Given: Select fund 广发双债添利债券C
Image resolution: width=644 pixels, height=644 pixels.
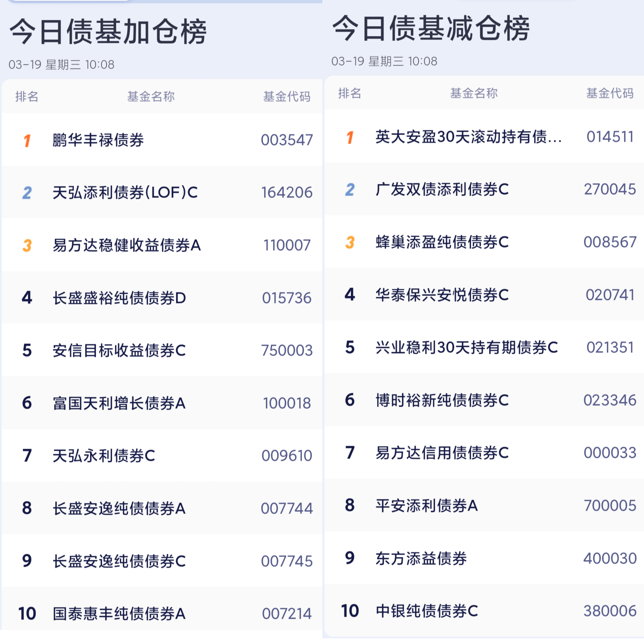Looking at the screenshot, I should (x=442, y=189).
